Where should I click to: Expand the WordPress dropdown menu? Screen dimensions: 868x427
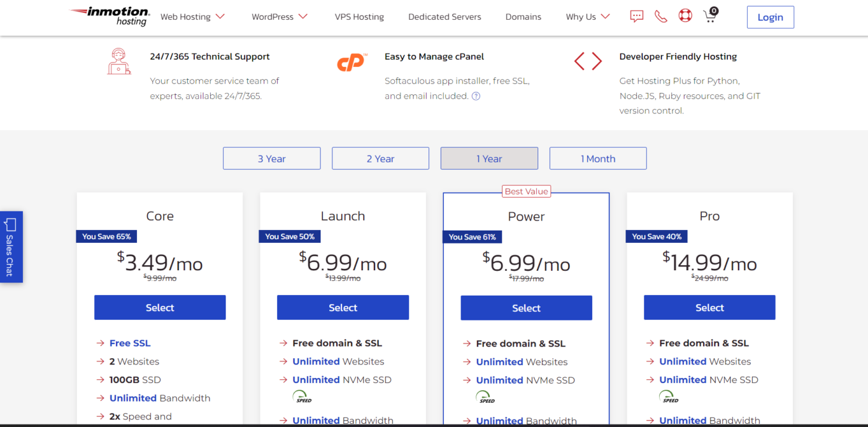pos(280,17)
